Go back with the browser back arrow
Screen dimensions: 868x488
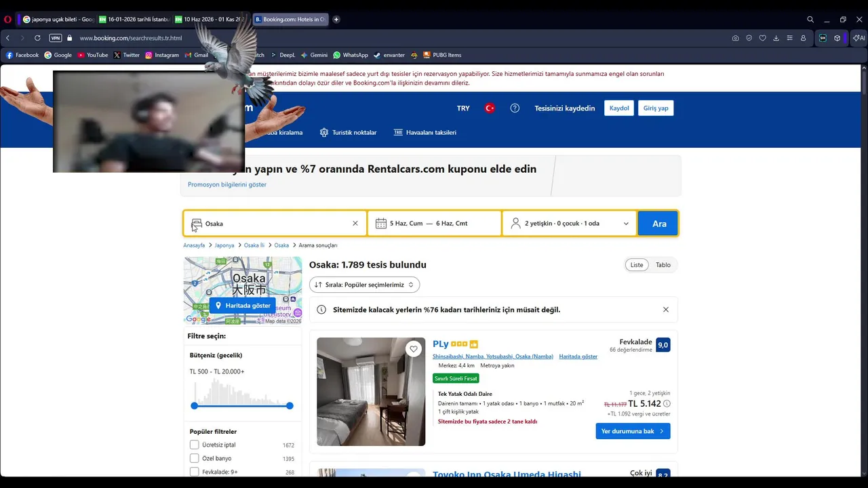click(x=7, y=38)
